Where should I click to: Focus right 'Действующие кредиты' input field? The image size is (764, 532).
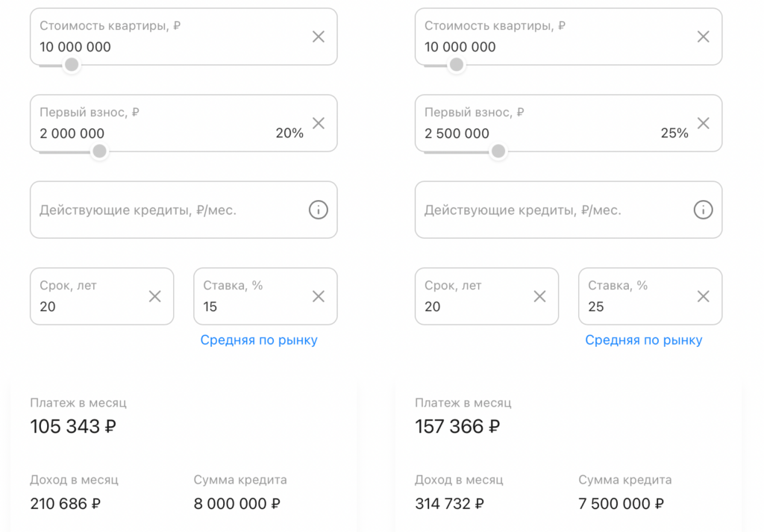[549, 210]
